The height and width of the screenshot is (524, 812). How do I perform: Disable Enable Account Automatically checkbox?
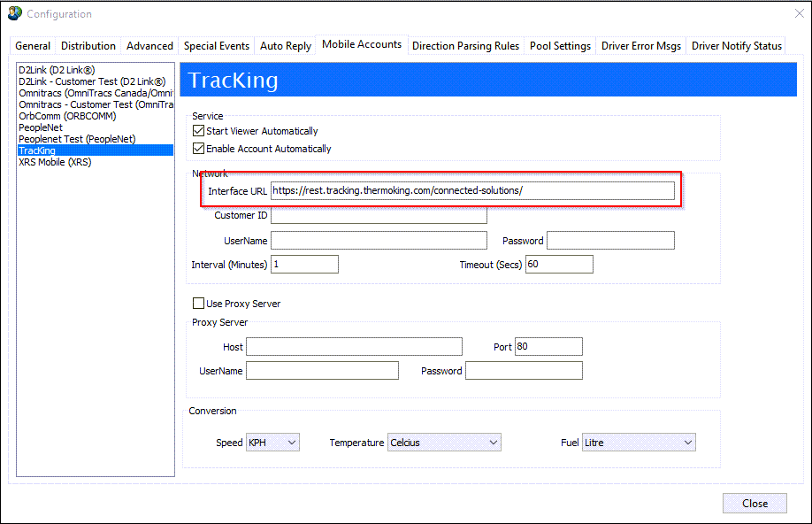point(199,149)
